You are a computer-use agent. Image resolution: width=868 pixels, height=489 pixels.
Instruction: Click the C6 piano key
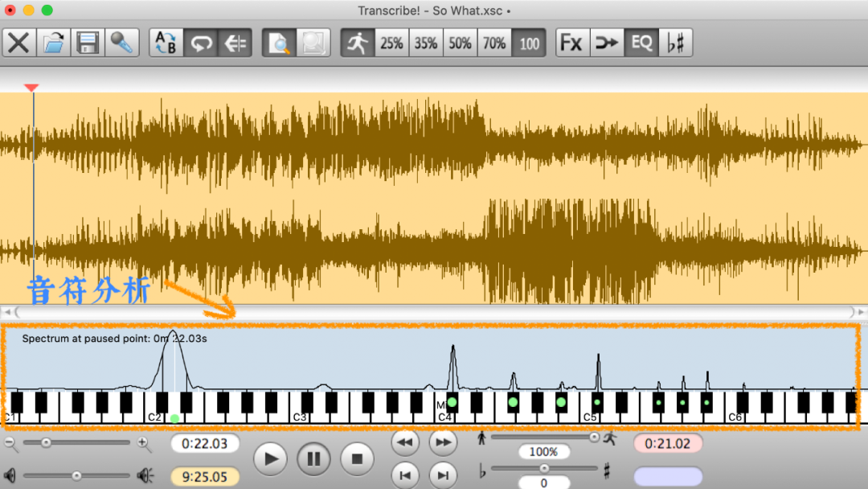(733, 417)
